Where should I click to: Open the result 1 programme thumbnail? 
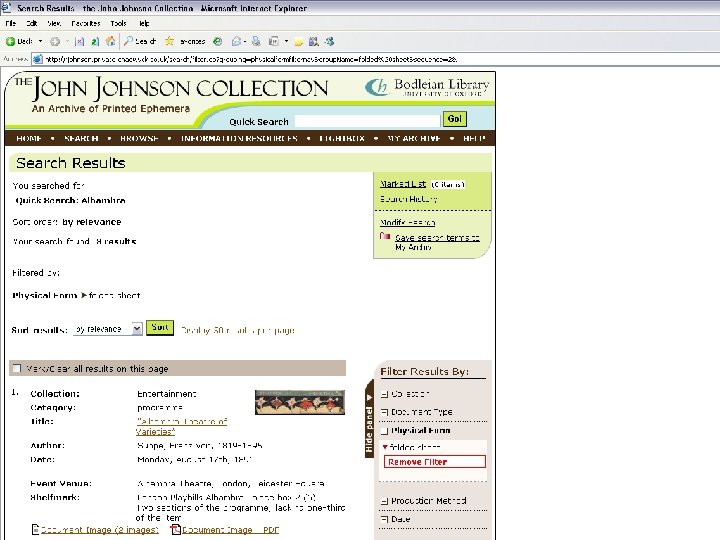click(299, 402)
